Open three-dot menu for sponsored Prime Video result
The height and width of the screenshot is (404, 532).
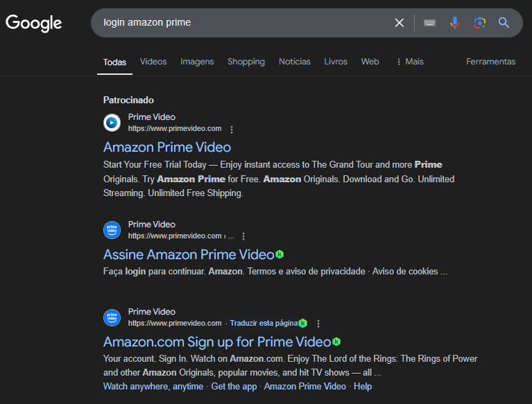[232, 129]
